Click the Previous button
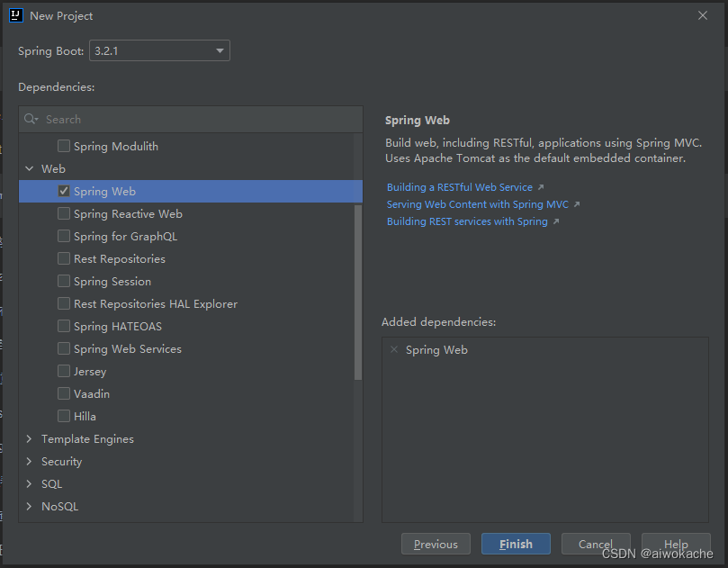Screen dimensions: 728x568 (x=436, y=544)
